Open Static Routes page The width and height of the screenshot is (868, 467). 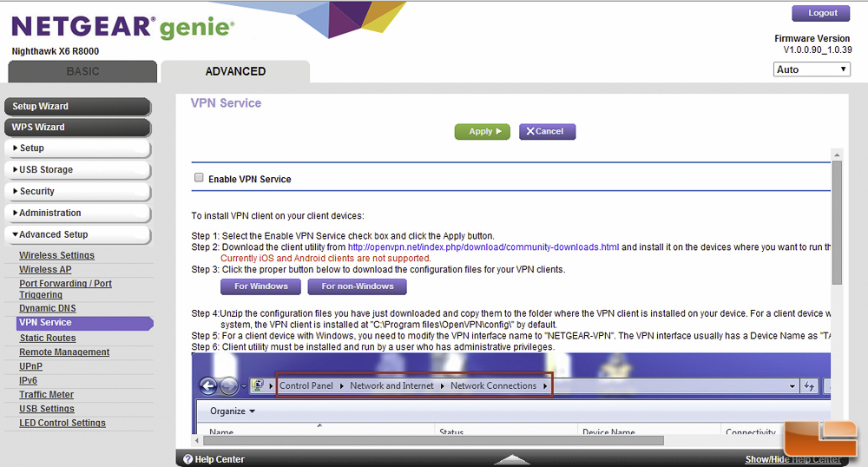coord(48,338)
